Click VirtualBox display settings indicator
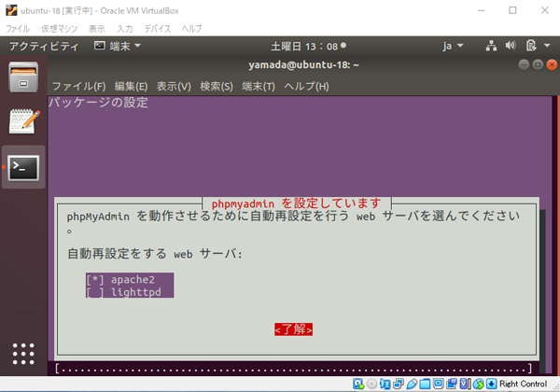The width and height of the screenshot is (560, 392). (x=439, y=384)
